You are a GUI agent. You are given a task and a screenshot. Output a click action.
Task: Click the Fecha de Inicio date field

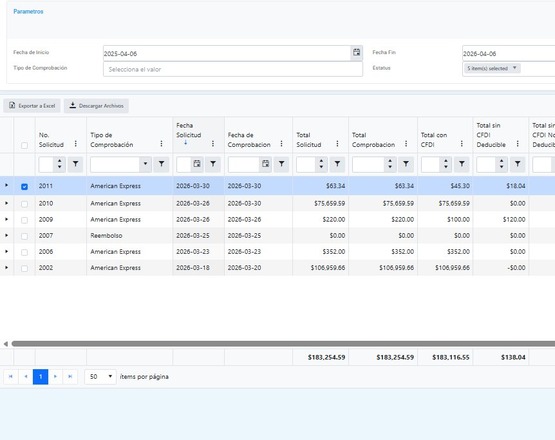pos(227,53)
